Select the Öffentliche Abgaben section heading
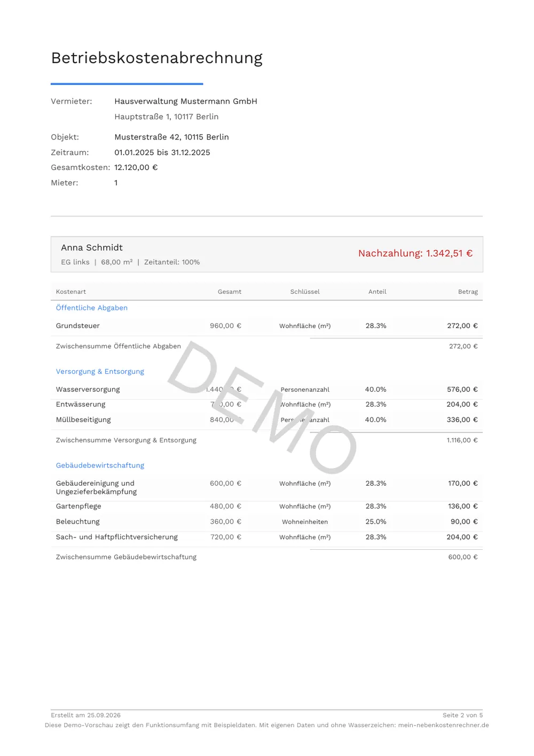 [x=92, y=308]
